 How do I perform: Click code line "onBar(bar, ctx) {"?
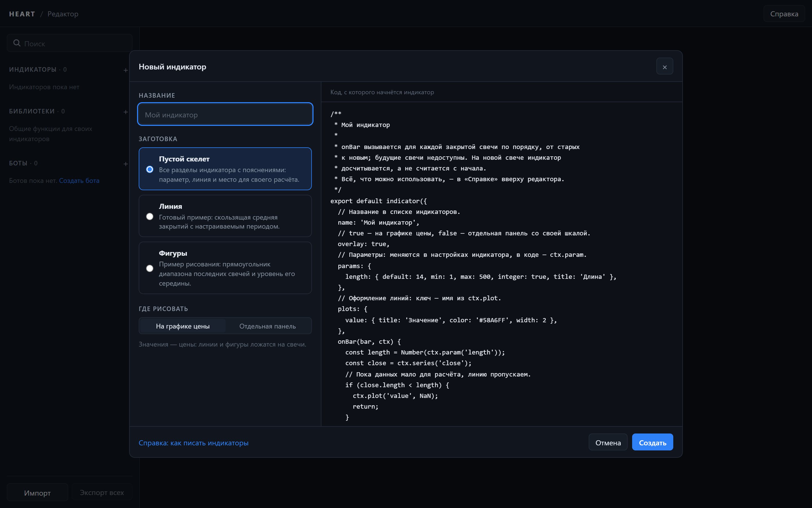[x=369, y=342]
